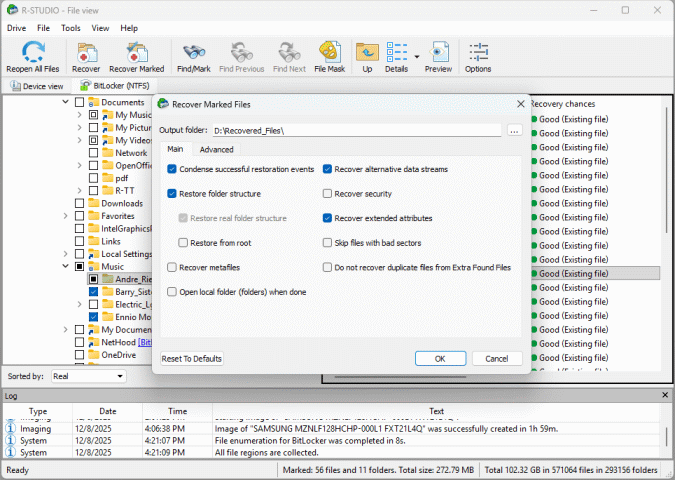Viewport: 675px width, 480px height.
Task: Enable the Recover security checkbox
Action: (x=327, y=194)
